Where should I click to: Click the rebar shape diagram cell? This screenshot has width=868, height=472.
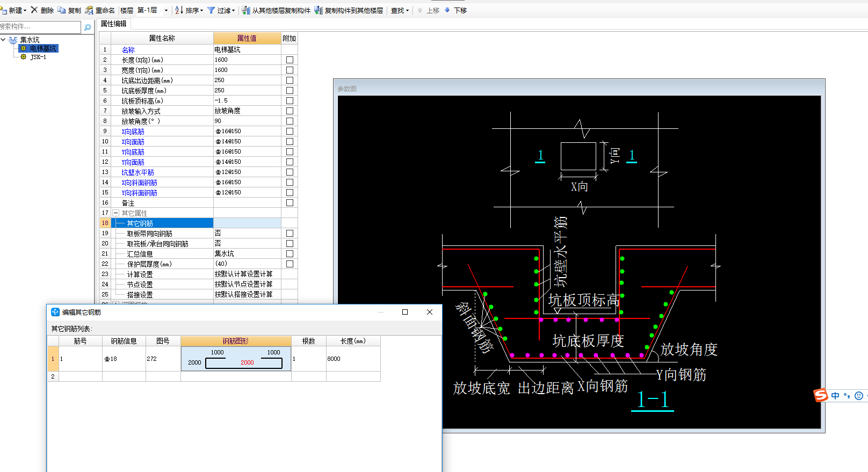click(236, 359)
